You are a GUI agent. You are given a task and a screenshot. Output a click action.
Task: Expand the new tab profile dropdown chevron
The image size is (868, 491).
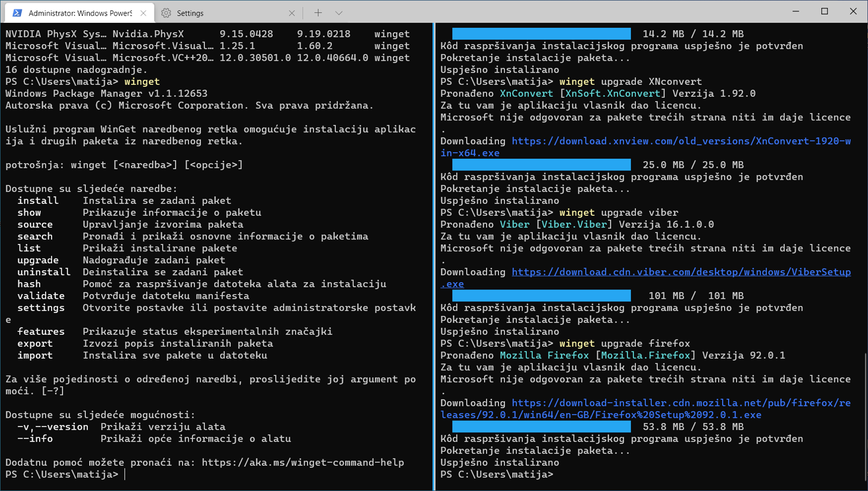point(339,12)
